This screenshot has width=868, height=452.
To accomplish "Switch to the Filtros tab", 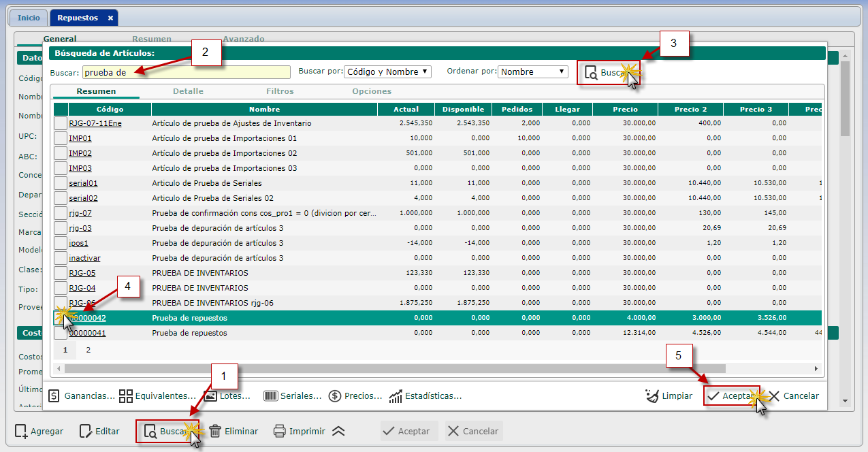I will tap(280, 91).
